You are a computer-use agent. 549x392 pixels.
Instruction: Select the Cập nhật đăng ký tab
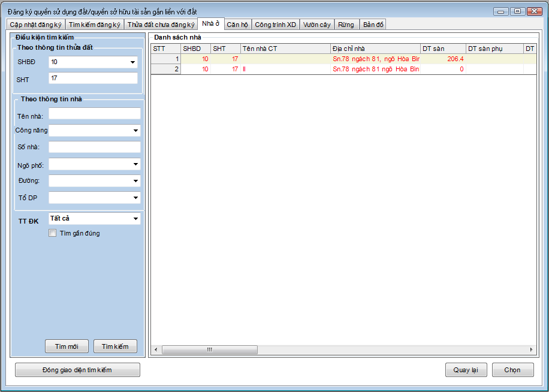coord(35,25)
